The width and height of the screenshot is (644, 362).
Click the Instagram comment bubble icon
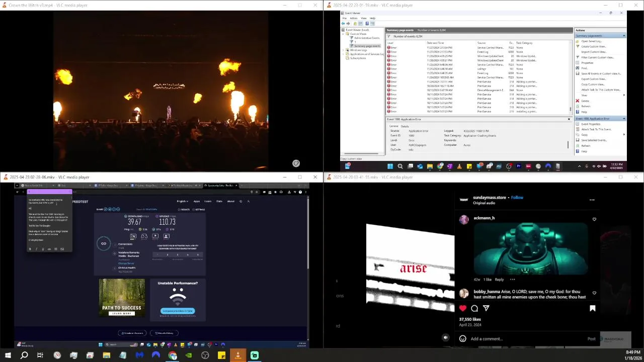[x=474, y=308]
